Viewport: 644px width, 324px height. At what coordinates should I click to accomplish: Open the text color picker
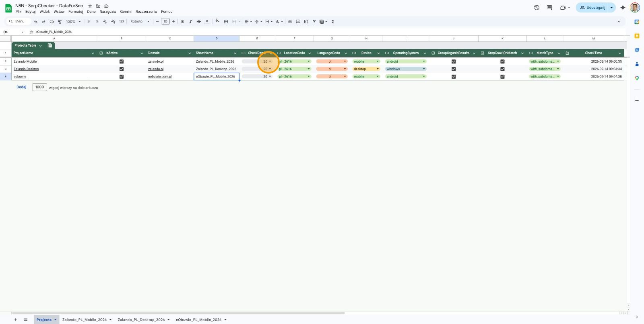(x=207, y=22)
